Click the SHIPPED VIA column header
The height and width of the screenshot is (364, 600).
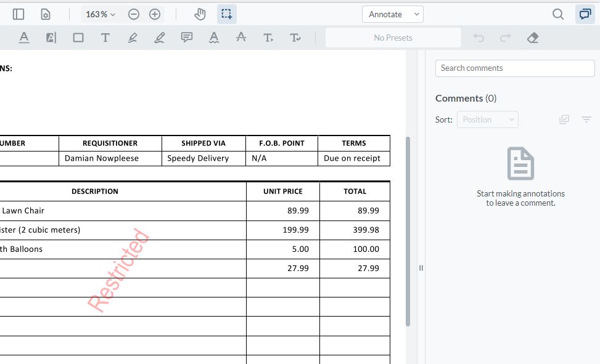[203, 144]
